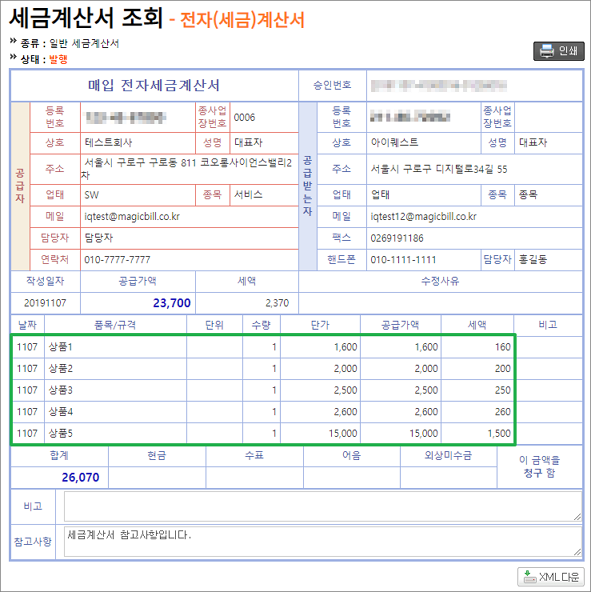Click the 참고사항 text area
The image size is (591, 592).
tap(323, 542)
